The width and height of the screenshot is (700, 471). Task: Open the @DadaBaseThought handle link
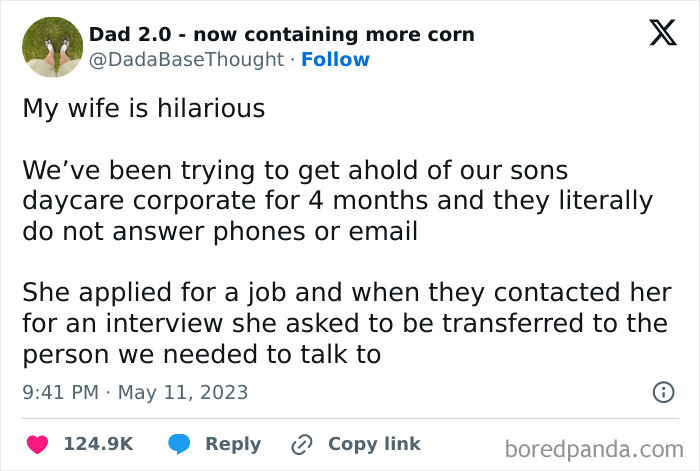186,59
